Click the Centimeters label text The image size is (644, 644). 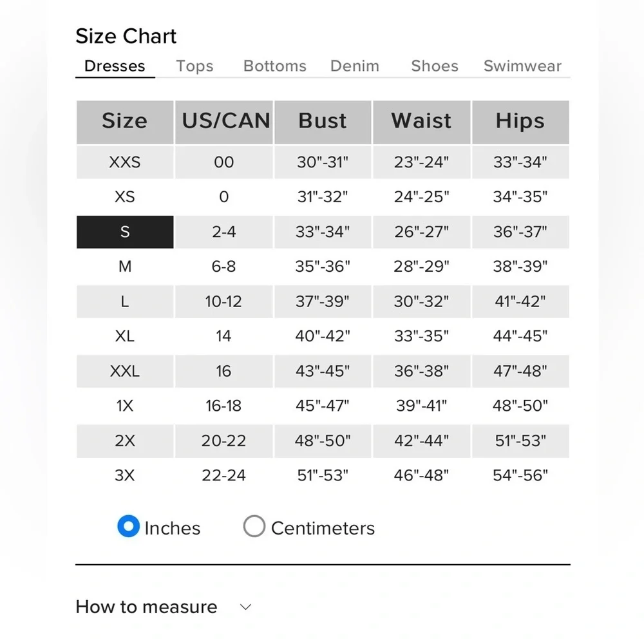(323, 528)
